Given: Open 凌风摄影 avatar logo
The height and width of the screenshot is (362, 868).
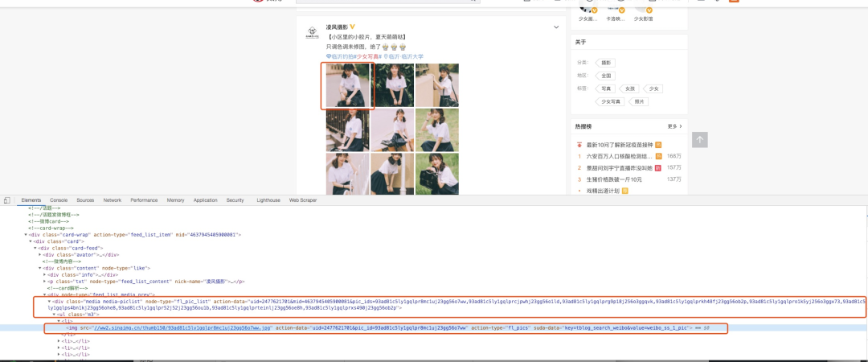Looking at the screenshot, I should click(x=313, y=32).
